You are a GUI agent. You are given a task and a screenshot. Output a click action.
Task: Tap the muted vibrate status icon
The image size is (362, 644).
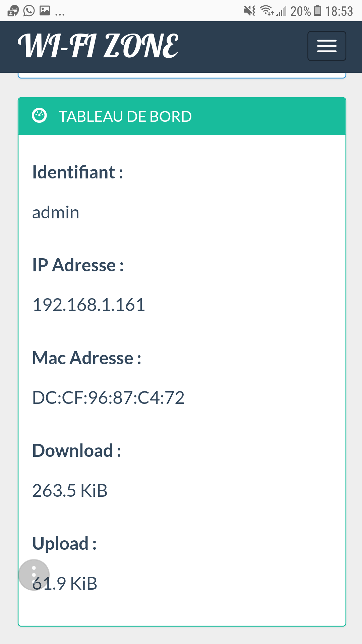pyautogui.click(x=249, y=11)
